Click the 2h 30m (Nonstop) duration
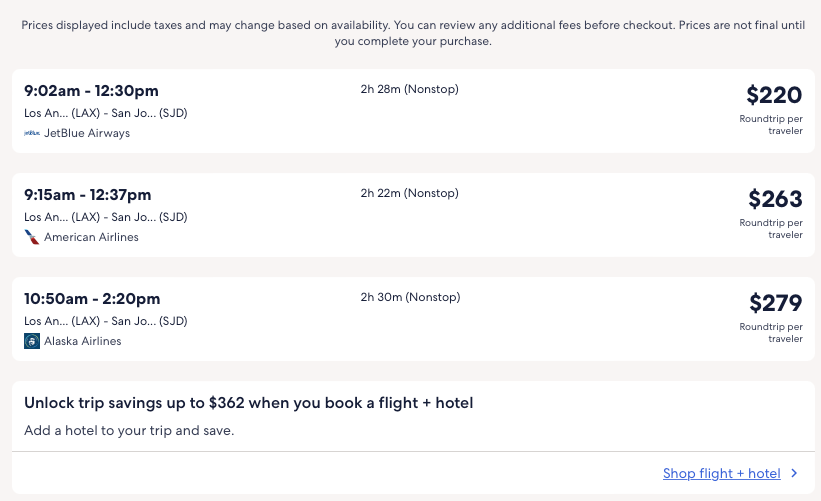 [x=409, y=297]
